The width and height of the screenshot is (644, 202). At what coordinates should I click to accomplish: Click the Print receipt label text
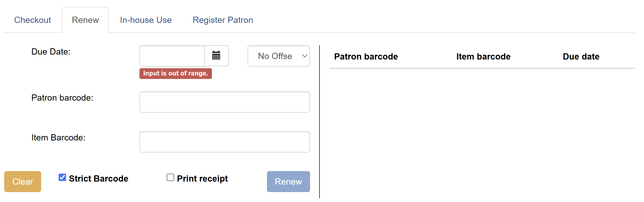point(202,178)
